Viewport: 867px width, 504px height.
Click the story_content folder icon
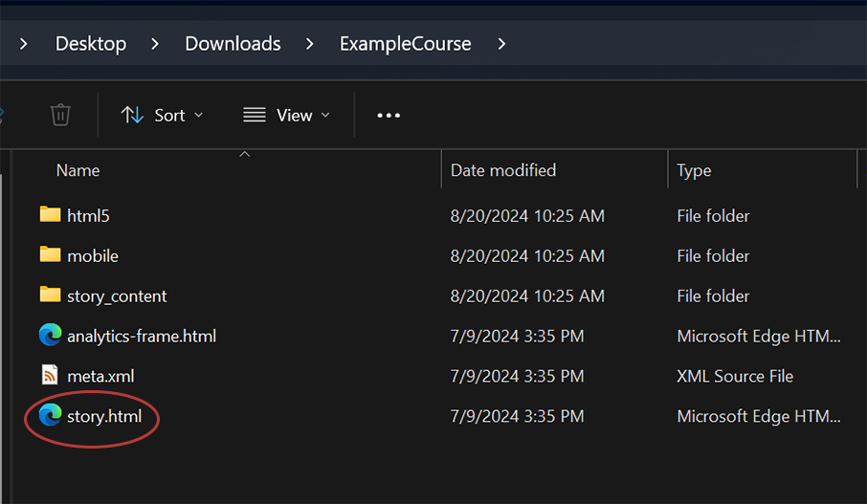click(x=50, y=295)
